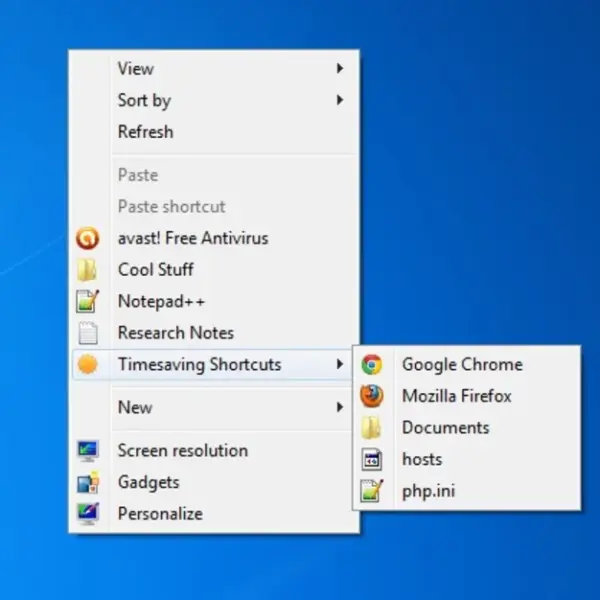Expand the New submenu arrow
This screenshot has height=600, width=600.
coord(339,407)
